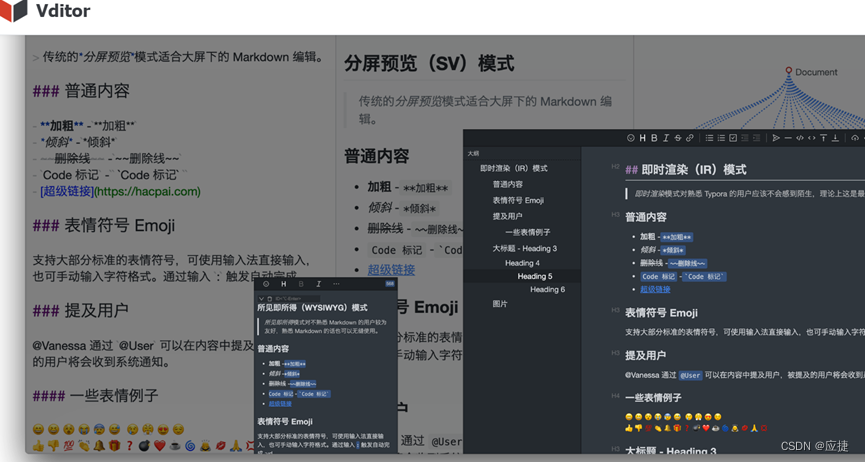
Task: Click 分屏预览（SV）模式 heading in preview
Action: [x=429, y=64]
